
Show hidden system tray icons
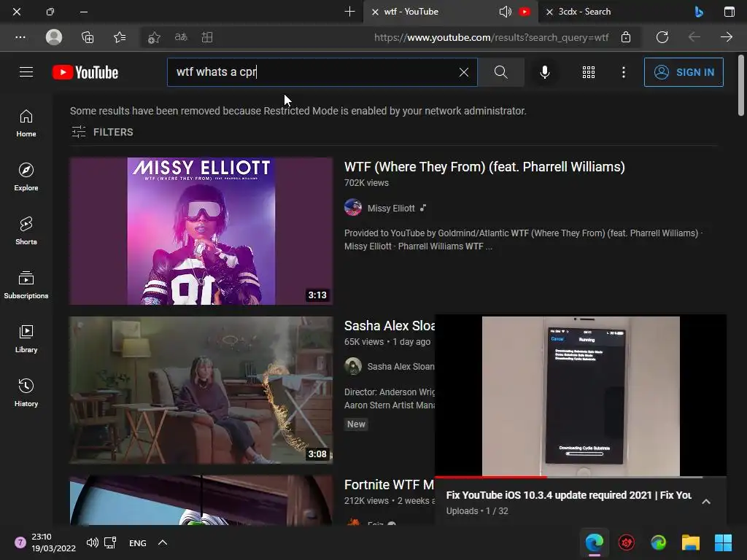point(163,542)
